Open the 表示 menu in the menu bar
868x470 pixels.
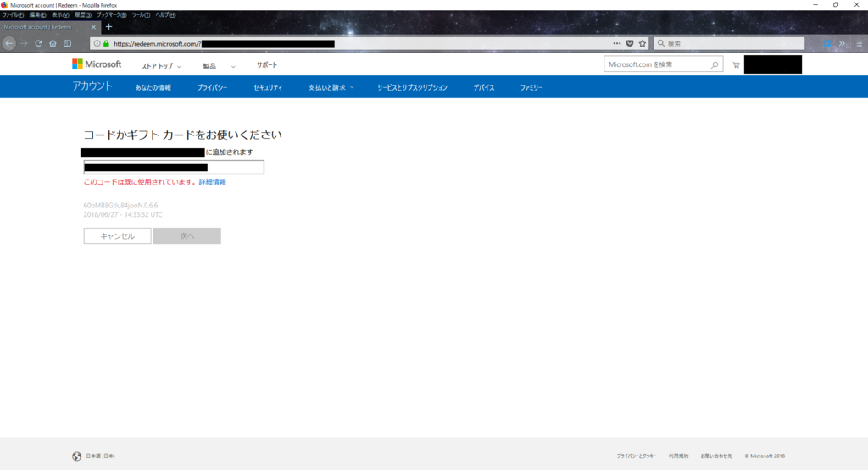[x=60, y=15]
